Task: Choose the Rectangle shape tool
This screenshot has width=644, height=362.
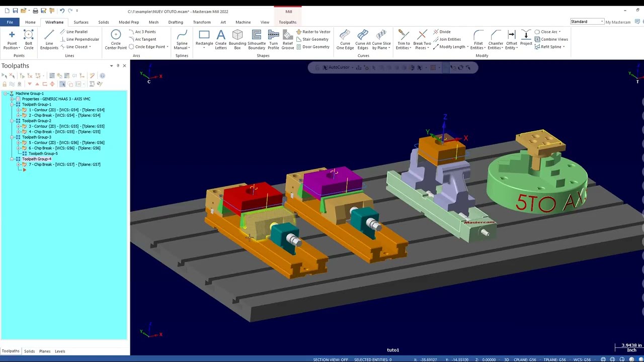Action: [204, 39]
